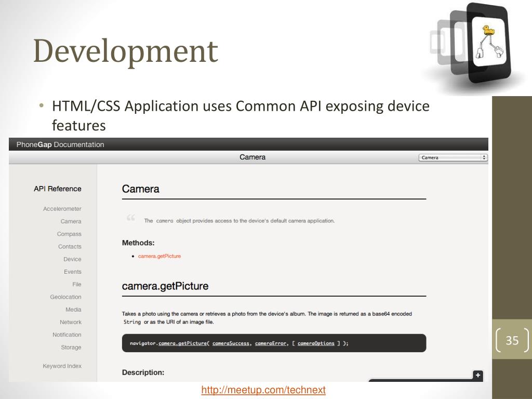The image size is (532, 399).
Task: Select Network in the sidebar
Action: point(71,322)
